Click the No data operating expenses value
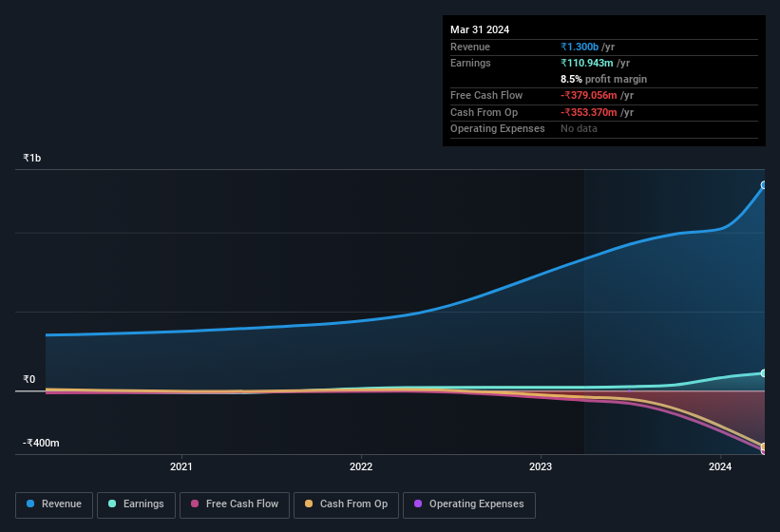780x532 pixels. pyautogui.click(x=579, y=129)
